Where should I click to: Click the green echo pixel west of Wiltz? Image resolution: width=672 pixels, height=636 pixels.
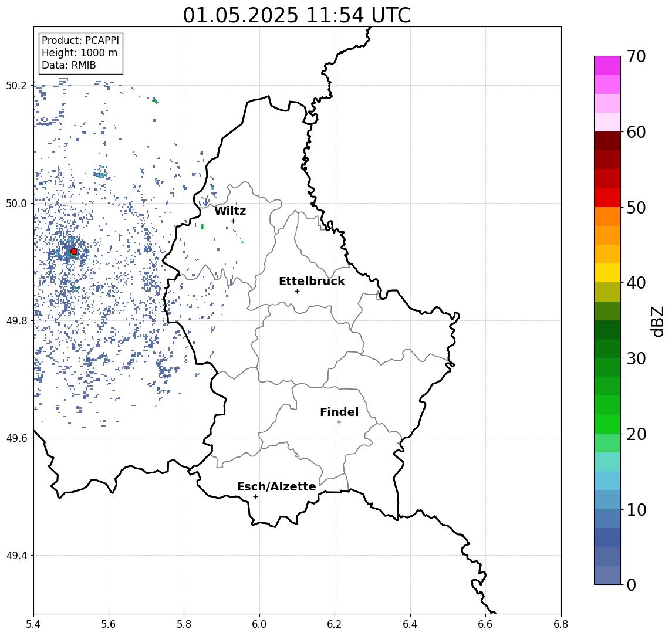tap(202, 226)
